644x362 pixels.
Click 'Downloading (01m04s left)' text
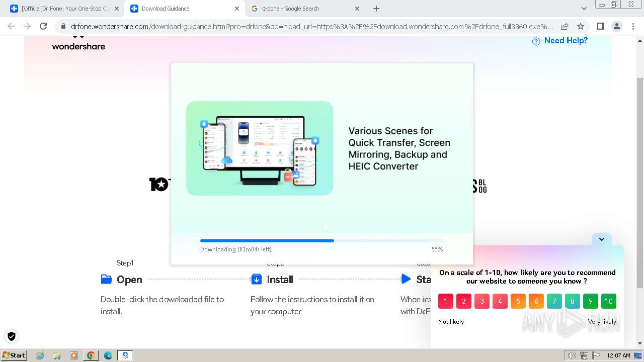coord(236,249)
